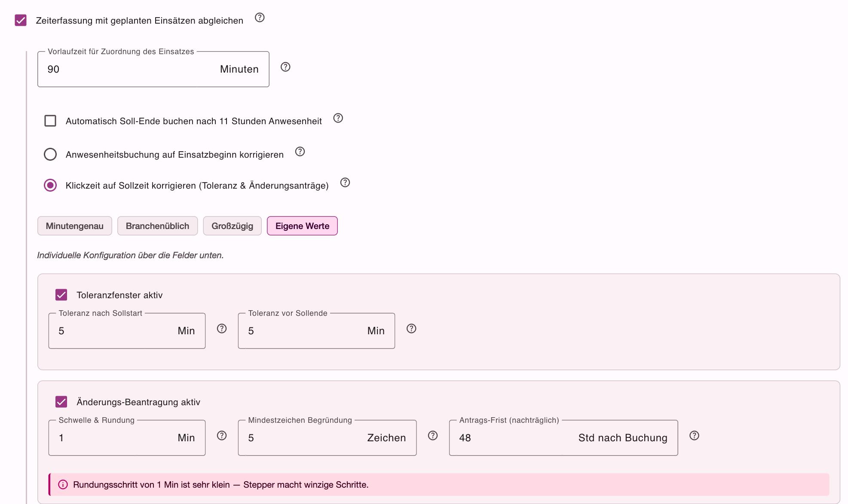Choose the Branchenüblich preset
Screen dimensions: 848x504
pyautogui.click(x=157, y=226)
